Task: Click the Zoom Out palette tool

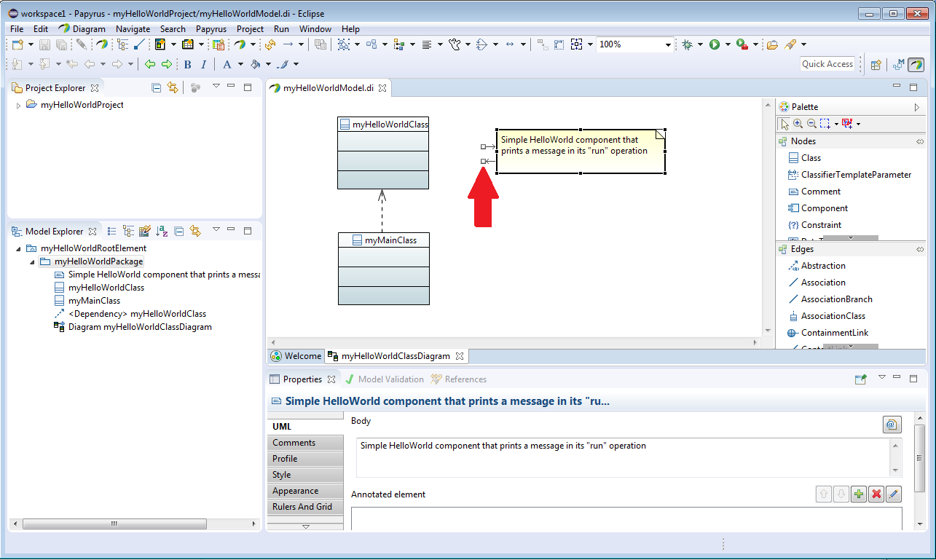Action: [811, 124]
